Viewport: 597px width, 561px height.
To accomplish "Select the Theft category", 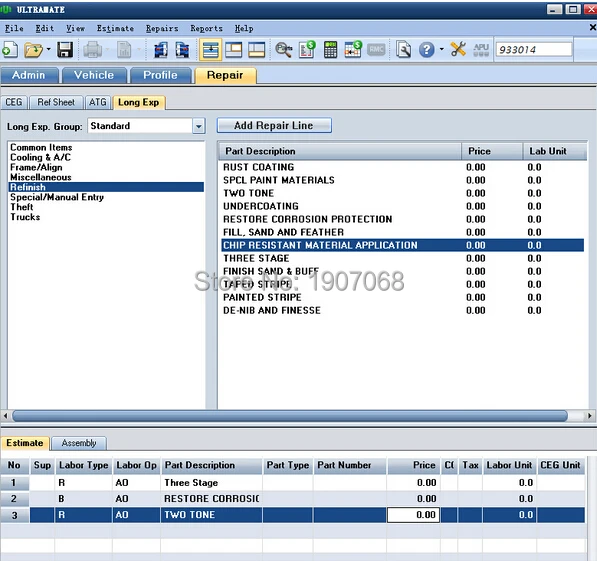I will pyautogui.click(x=22, y=207).
